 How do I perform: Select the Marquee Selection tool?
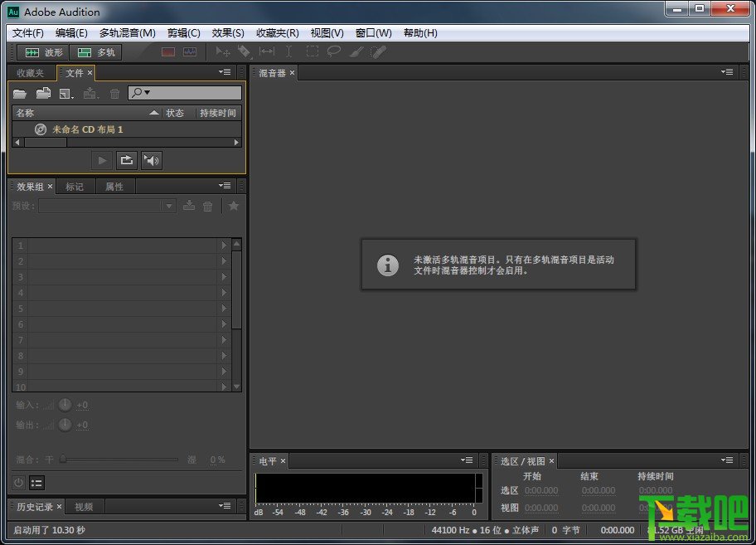313,51
